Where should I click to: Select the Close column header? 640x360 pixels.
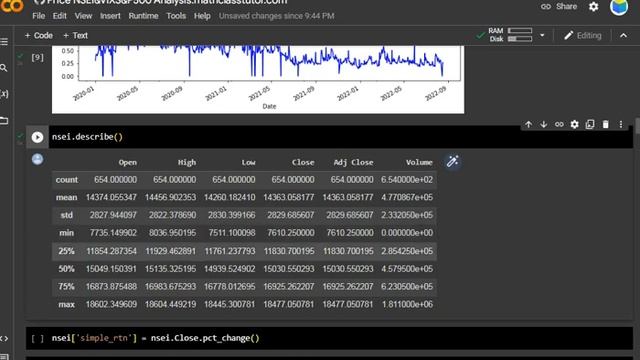tap(303, 162)
